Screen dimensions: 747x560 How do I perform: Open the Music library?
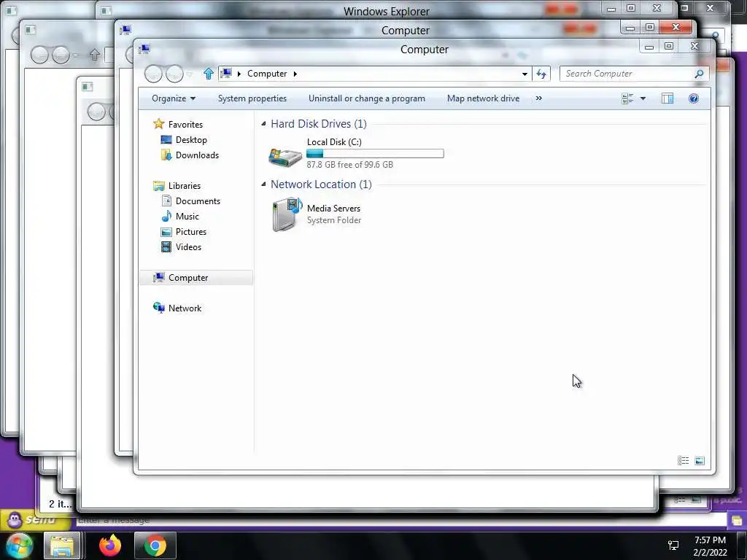pos(187,216)
